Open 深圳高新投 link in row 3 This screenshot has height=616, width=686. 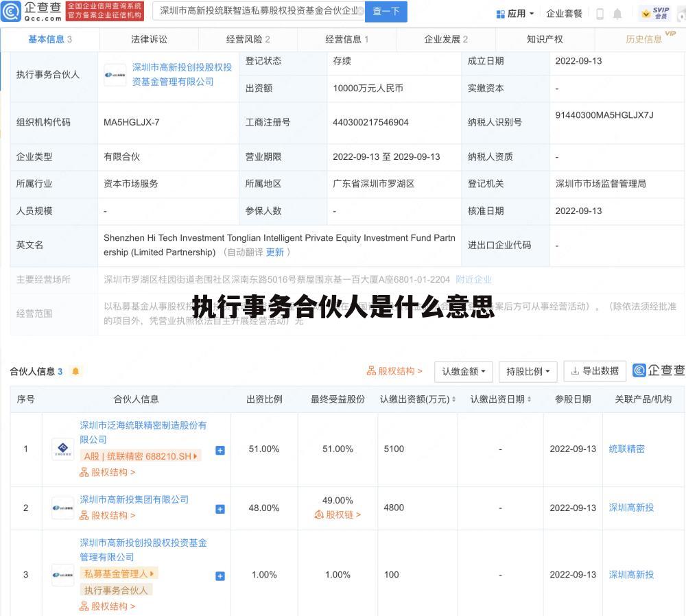(631, 574)
